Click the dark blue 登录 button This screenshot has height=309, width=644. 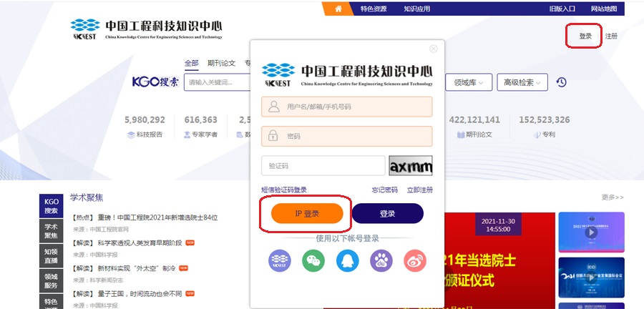click(x=388, y=213)
